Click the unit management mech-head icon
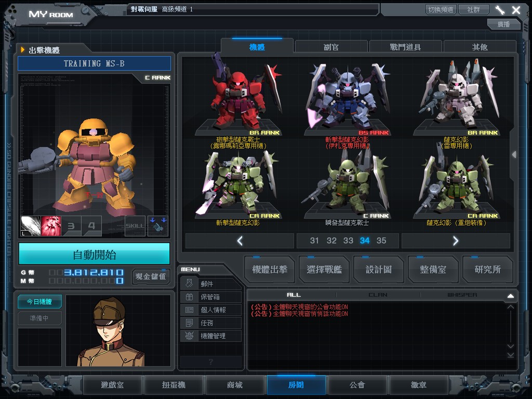 tap(189, 336)
